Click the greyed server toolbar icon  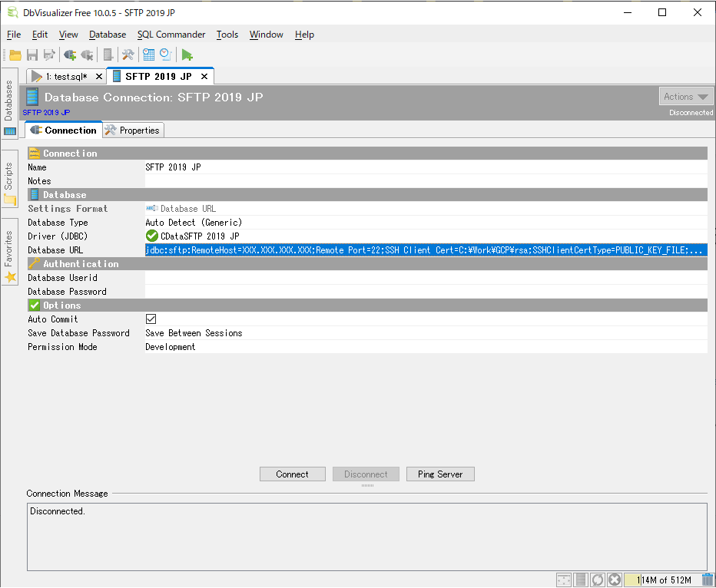[108, 55]
